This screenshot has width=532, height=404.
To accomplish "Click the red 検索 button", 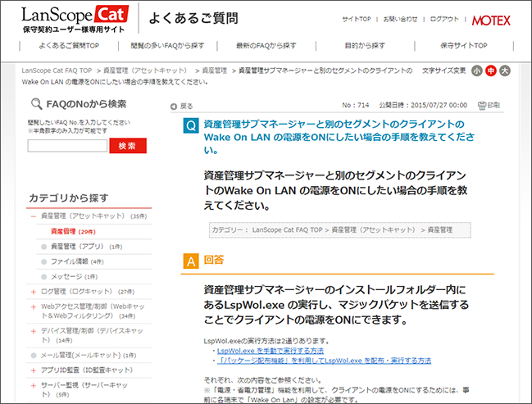I will point(128,146).
